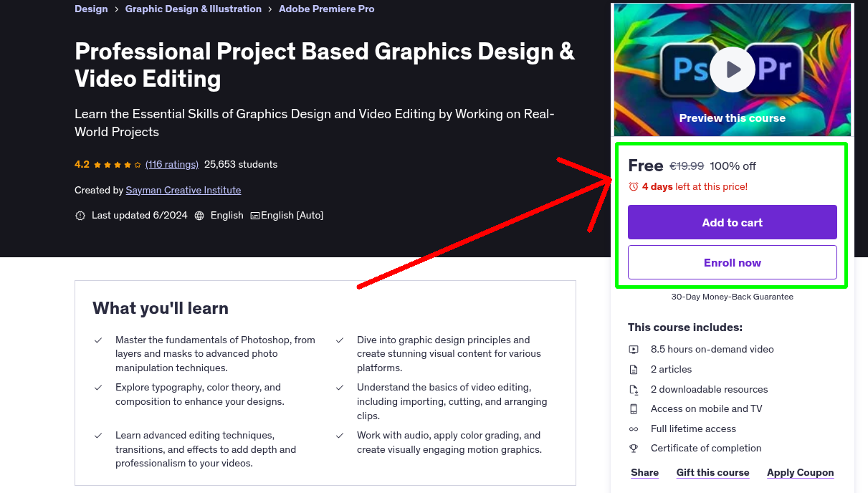868x493 pixels.
Task: Click the on-demand video icon
Action: (x=634, y=350)
